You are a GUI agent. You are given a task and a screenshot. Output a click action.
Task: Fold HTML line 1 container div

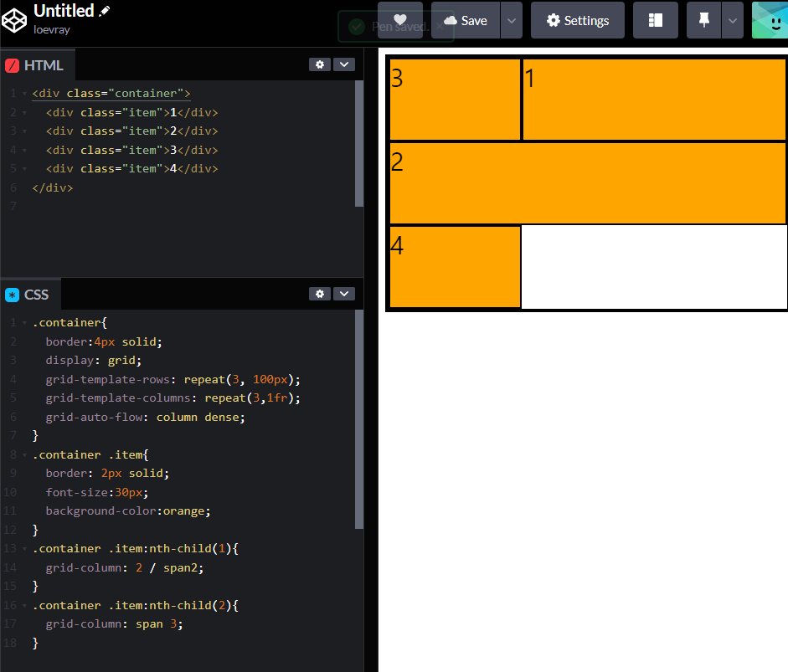click(24, 94)
